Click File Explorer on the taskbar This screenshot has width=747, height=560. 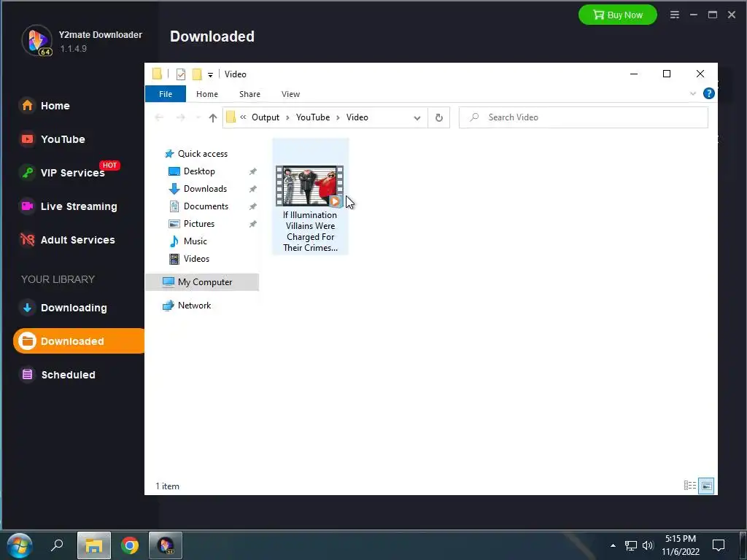pos(94,545)
